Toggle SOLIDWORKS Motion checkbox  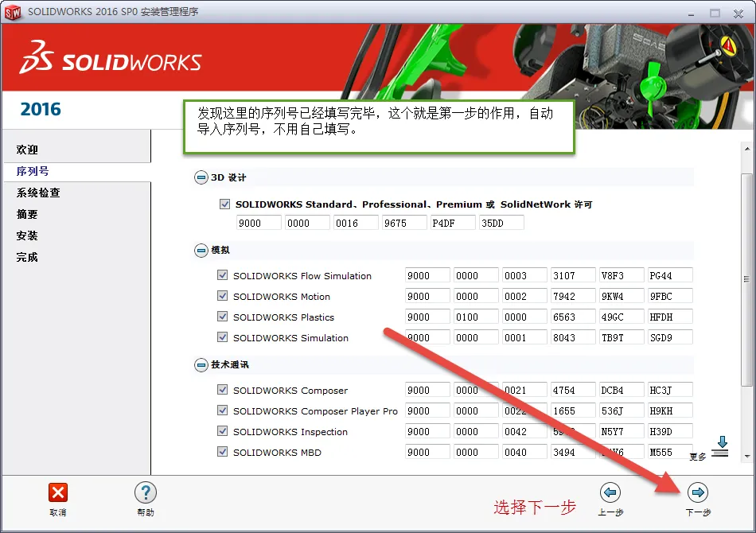[222, 296]
